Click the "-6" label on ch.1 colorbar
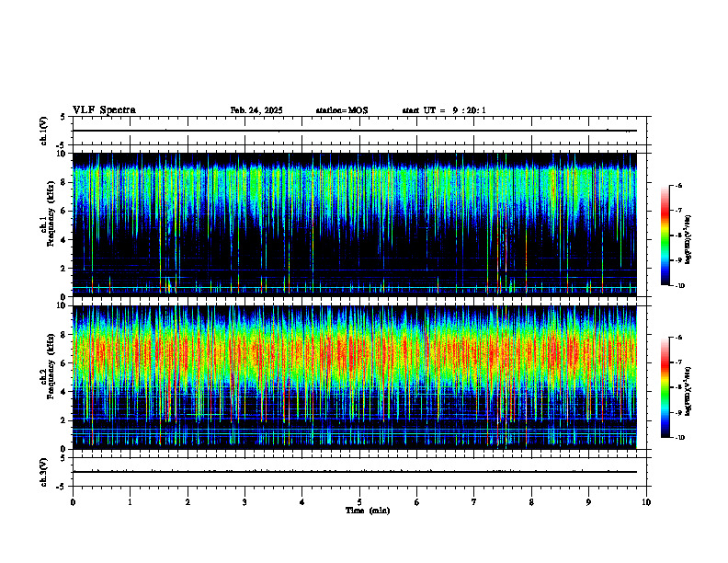 click(678, 185)
